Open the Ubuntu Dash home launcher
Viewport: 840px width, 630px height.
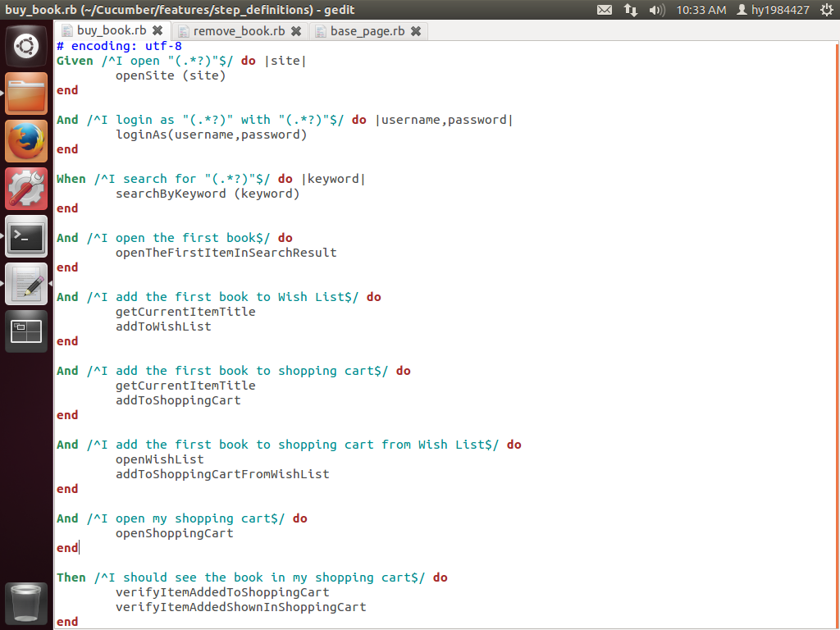(25, 46)
